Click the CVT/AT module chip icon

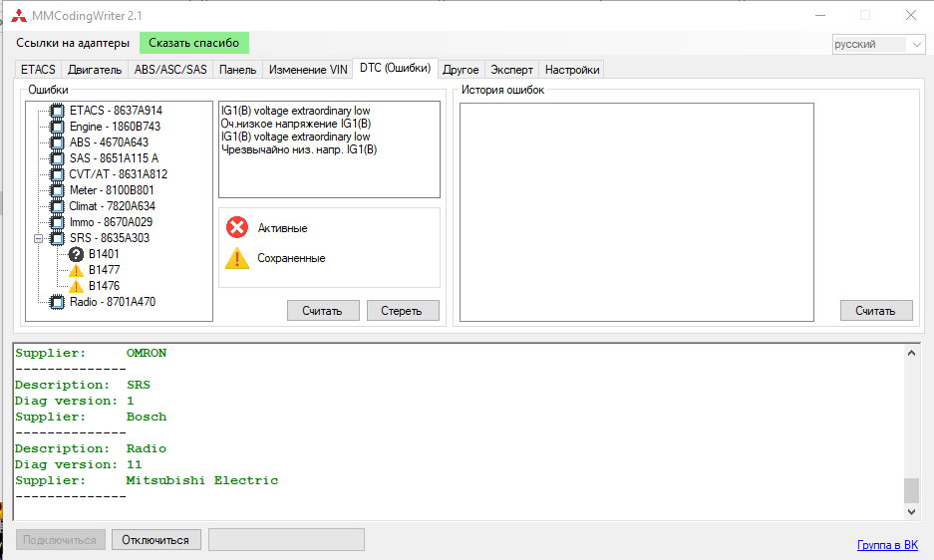(x=58, y=174)
